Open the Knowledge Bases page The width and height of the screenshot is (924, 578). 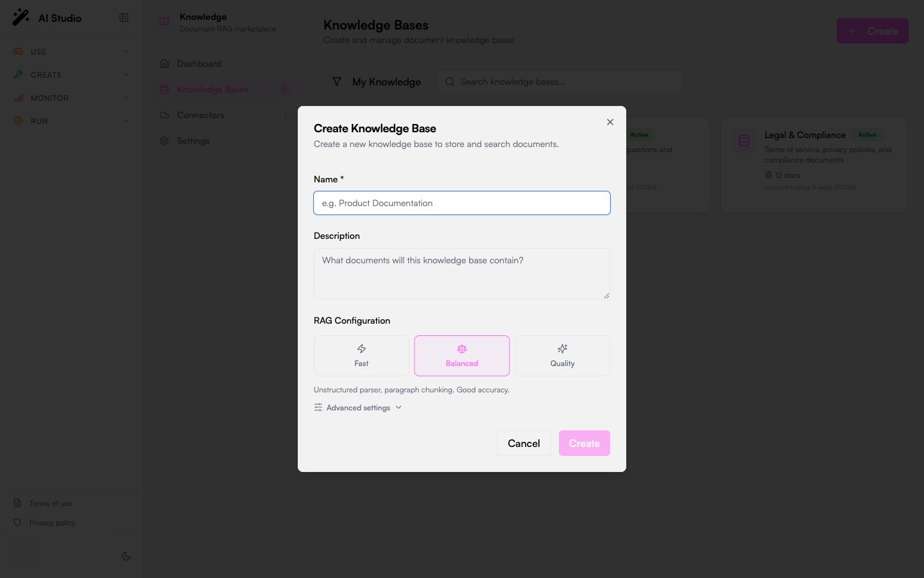coord(225,89)
